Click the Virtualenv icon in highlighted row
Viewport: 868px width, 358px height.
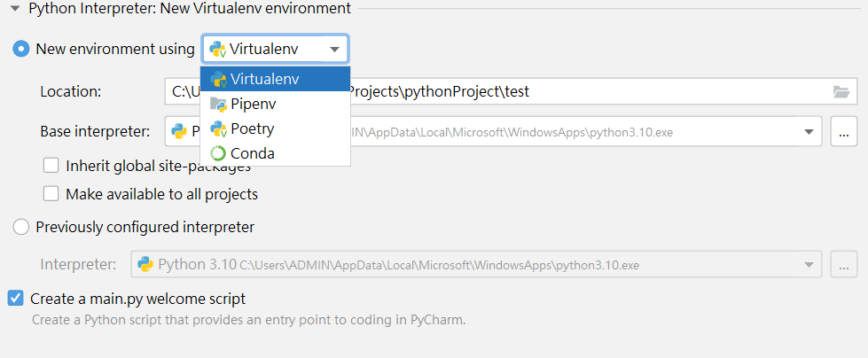(x=218, y=79)
